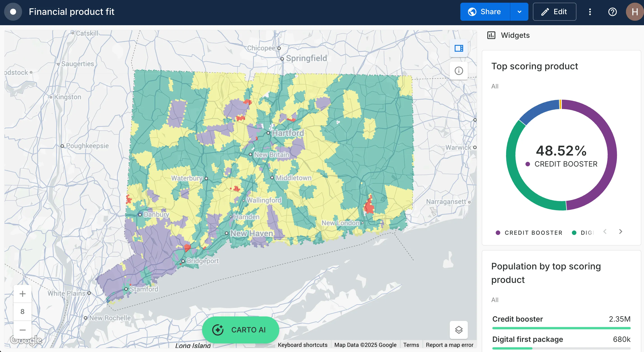Toggle the widgets panel sidebar icon

tap(459, 48)
